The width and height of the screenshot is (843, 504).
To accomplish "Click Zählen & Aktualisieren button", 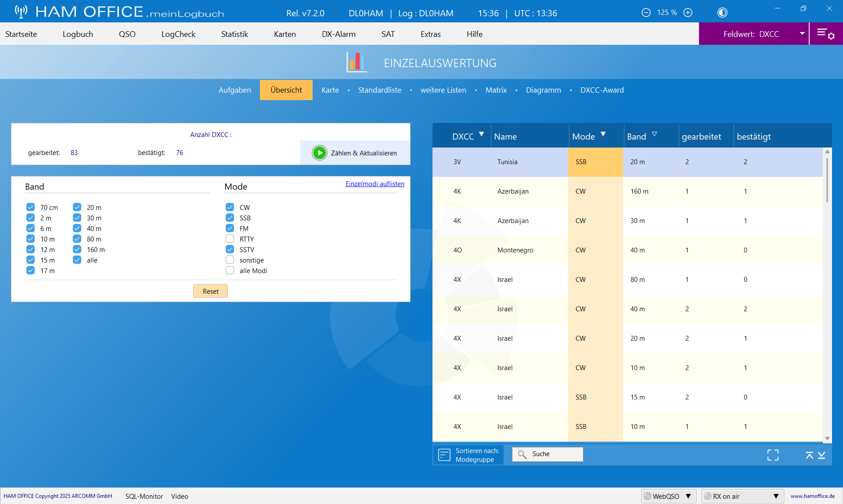I will (x=355, y=153).
